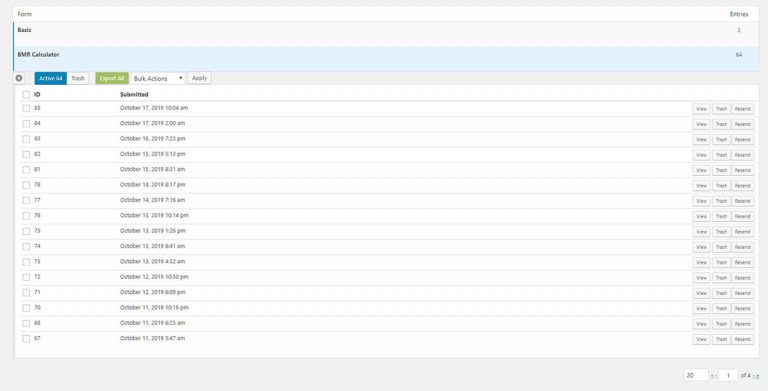View entry 82
The image size is (768, 391).
click(701, 155)
